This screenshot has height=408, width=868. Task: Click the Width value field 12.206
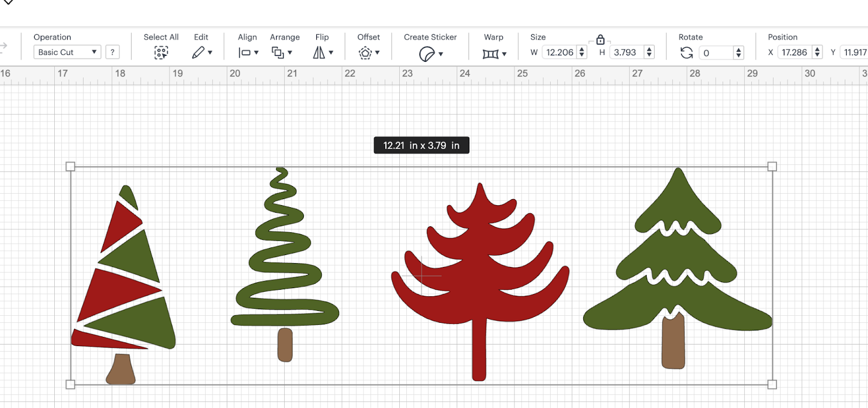tap(559, 52)
